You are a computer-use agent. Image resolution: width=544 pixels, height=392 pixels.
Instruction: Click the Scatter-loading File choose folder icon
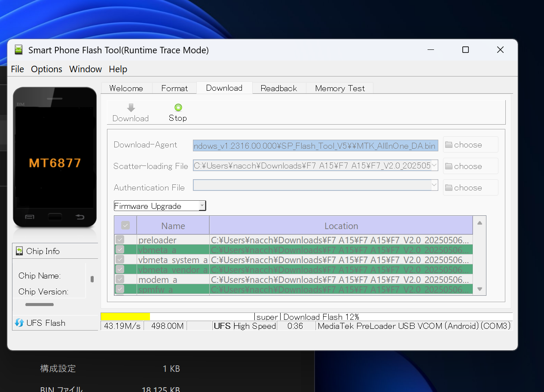click(449, 166)
